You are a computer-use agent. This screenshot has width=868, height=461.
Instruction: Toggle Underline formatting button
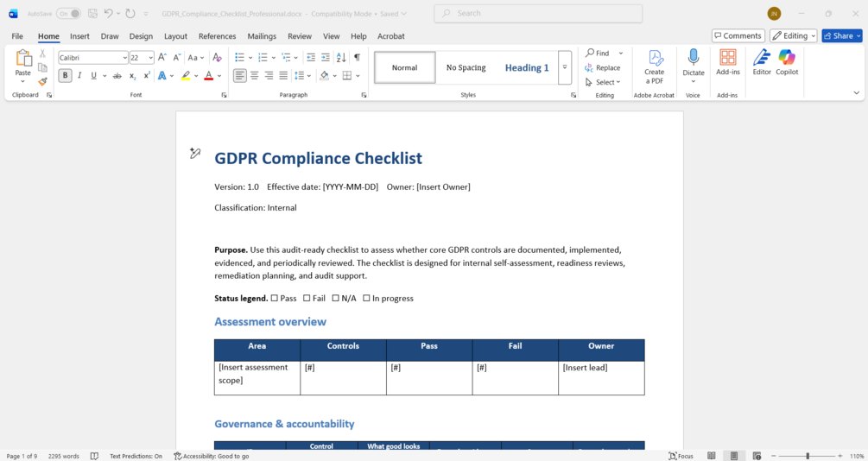(x=93, y=75)
